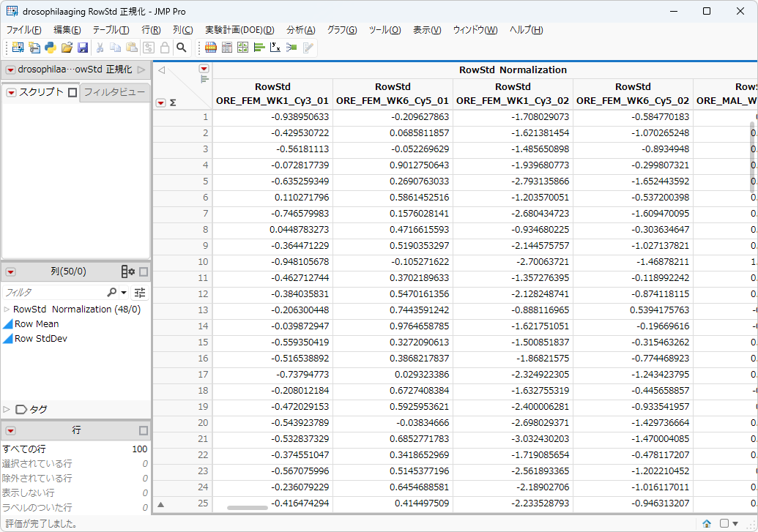Open the red triangle menu beside スクリプト
This screenshot has height=532, width=758.
(11, 92)
